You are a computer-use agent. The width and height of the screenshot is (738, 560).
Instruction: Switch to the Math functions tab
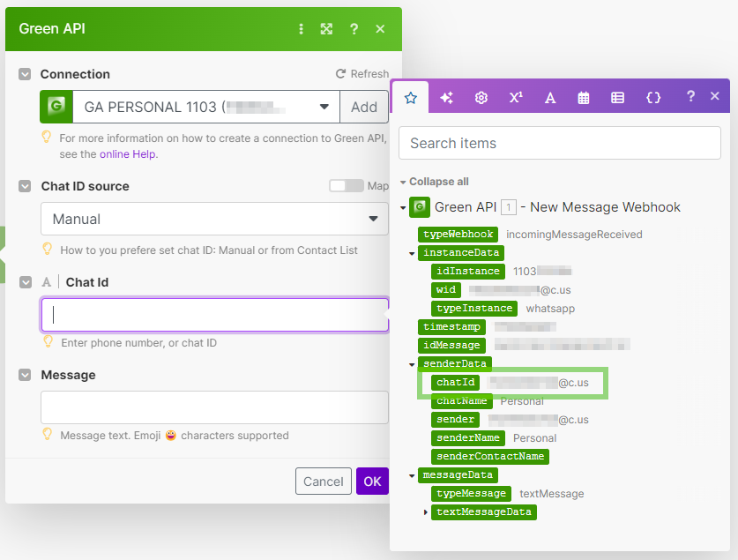516,97
